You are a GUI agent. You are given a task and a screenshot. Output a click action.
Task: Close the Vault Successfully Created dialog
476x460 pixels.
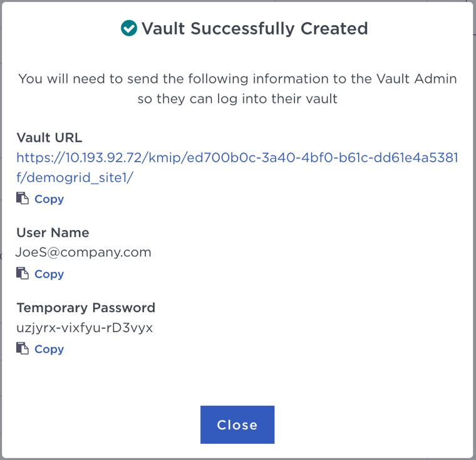coord(237,425)
